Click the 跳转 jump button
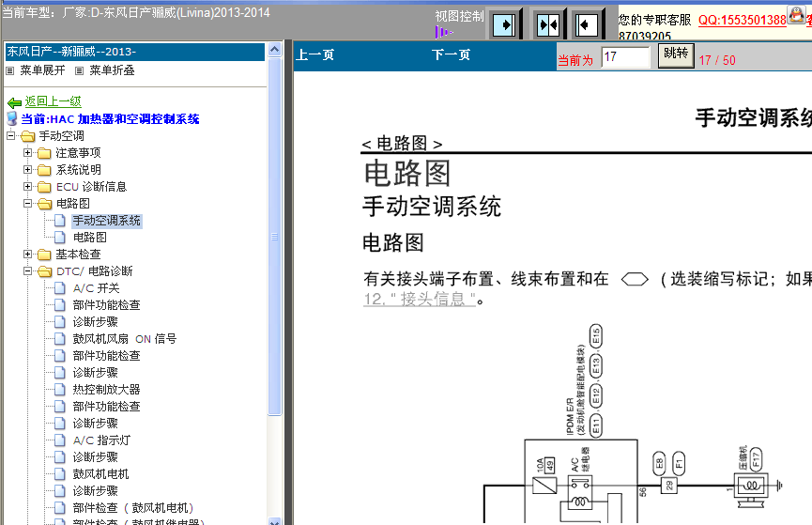Screen dimensions: 812x525 [676, 55]
